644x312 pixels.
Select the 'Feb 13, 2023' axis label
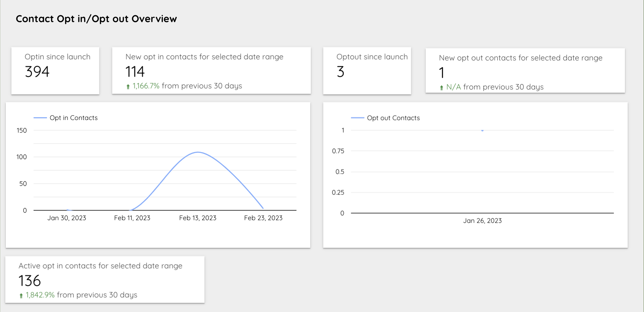click(x=198, y=218)
